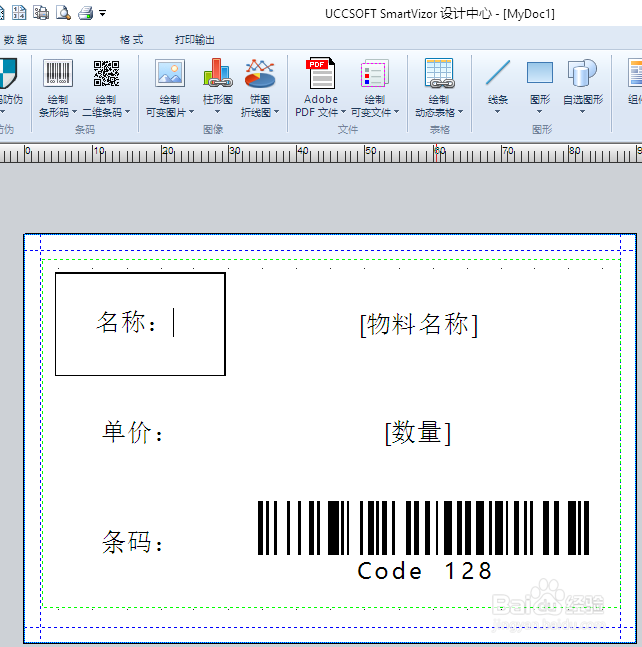
Task: Select the 绘制二维条码 QR code tool
Action: pos(106,73)
